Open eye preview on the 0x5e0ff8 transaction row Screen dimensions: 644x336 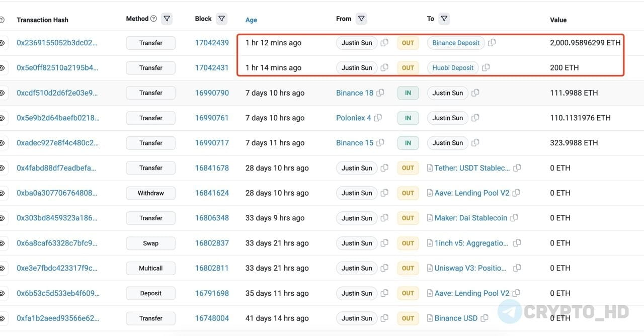pyautogui.click(x=3, y=67)
